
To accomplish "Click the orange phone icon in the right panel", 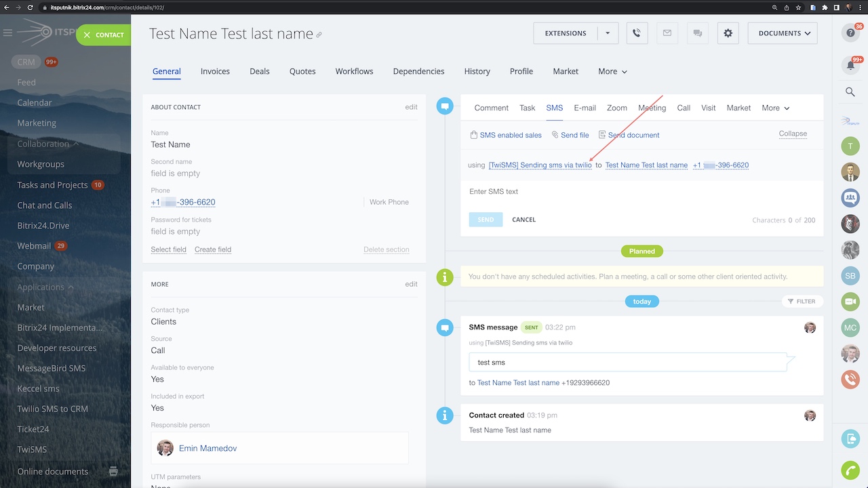I will [x=850, y=379].
